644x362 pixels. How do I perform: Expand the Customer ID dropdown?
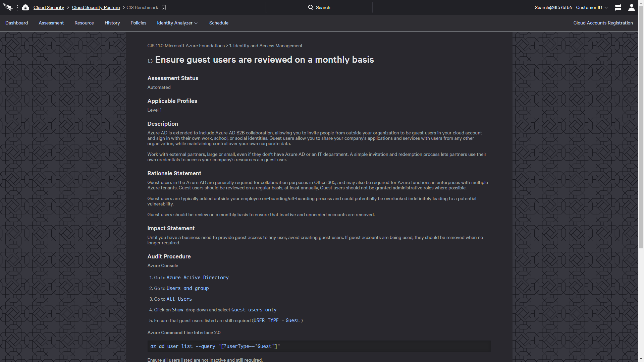click(592, 7)
